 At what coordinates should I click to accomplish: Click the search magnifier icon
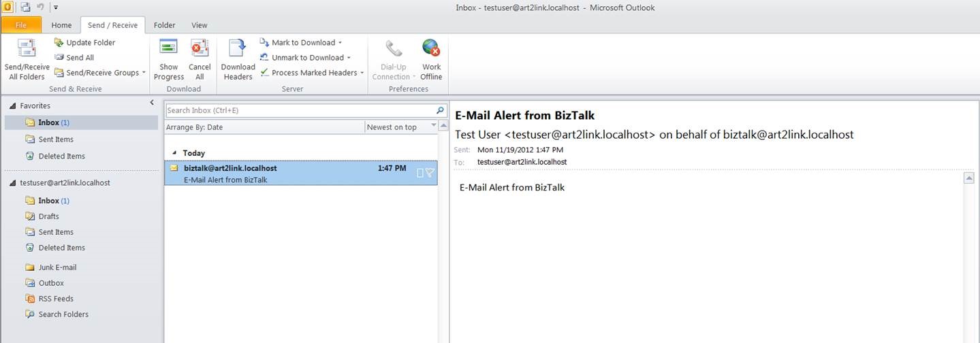[x=440, y=110]
